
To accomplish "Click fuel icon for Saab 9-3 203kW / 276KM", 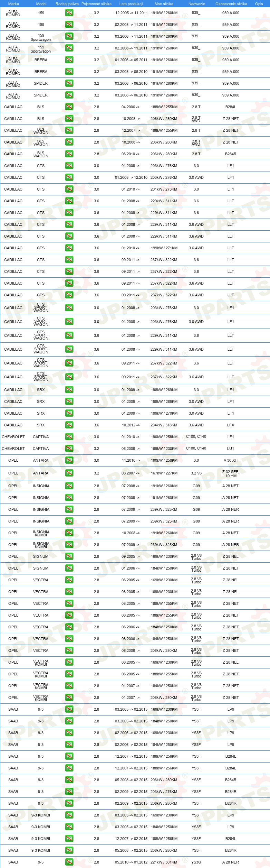I will (x=69, y=792).
